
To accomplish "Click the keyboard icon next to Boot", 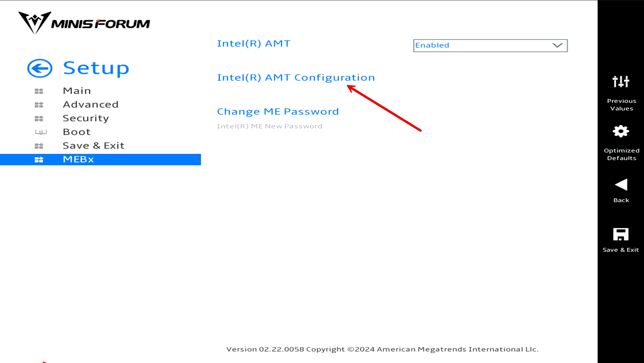I will (40, 132).
